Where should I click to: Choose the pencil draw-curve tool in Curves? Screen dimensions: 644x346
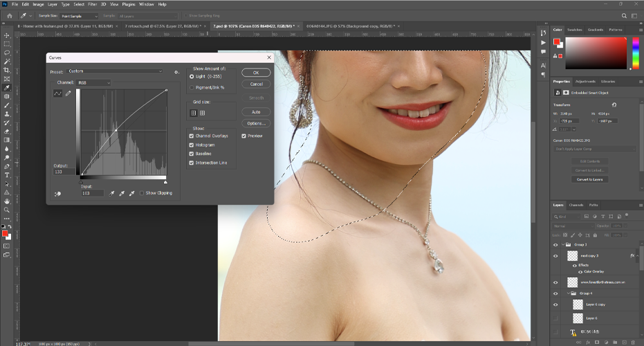[68, 93]
